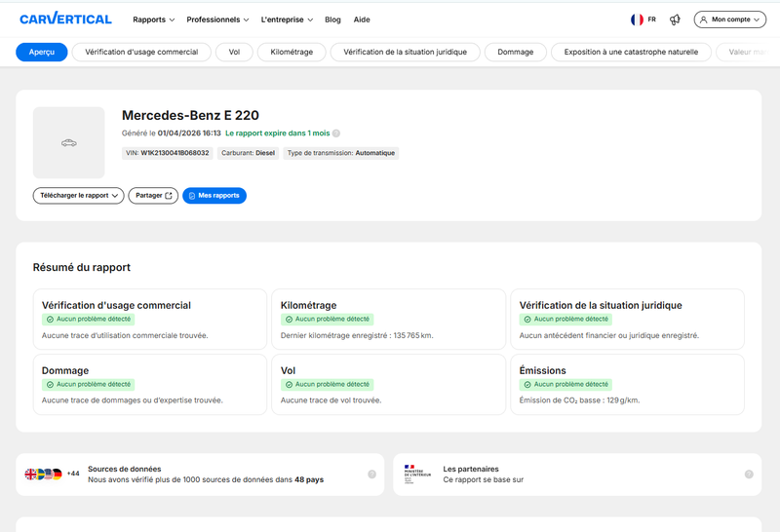Click the Partager button
The width and height of the screenshot is (780, 532).
pyautogui.click(x=153, y=196)
